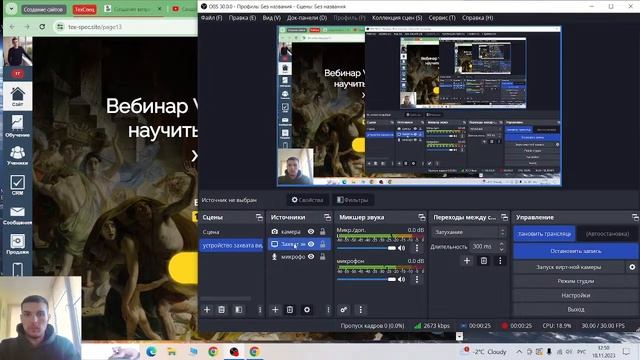This screenshot has height=360, width=640.
Task: View site information icon in address bar
Action: 60,27
